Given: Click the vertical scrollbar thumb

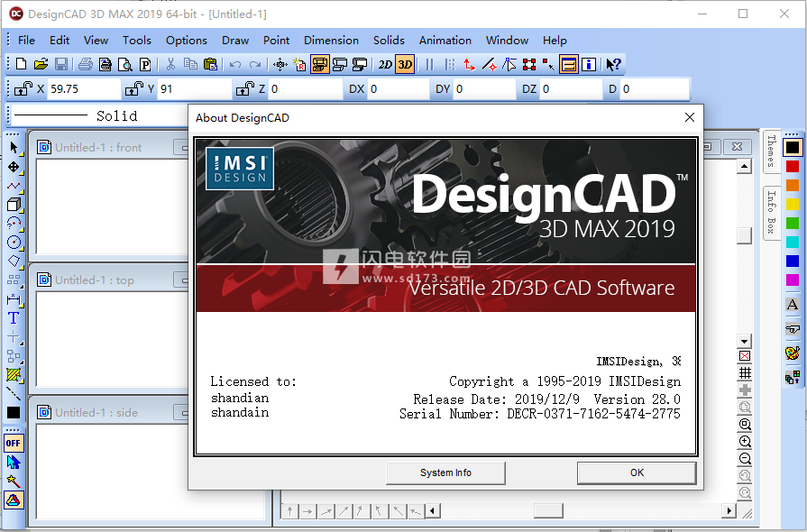Looking at the screenshot, I should tap(744, 235).
